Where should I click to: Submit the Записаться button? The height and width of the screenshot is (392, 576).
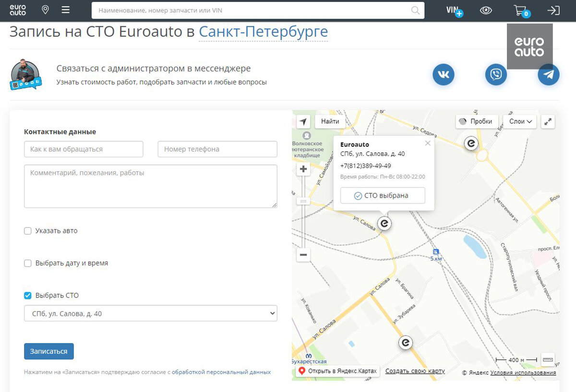click(x=49, y=351)
